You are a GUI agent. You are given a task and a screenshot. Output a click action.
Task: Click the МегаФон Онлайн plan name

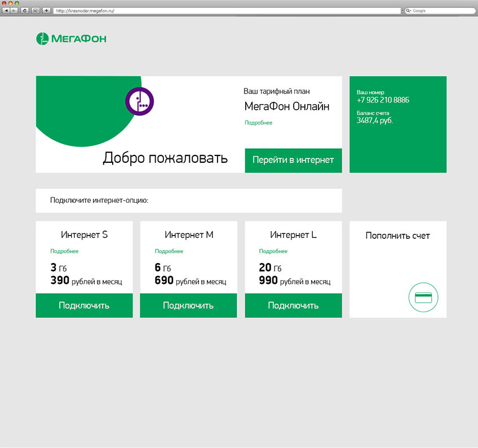287,107
